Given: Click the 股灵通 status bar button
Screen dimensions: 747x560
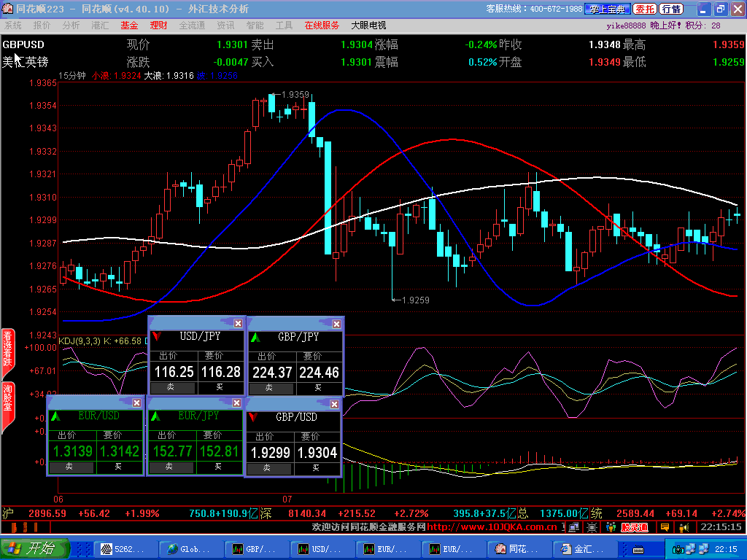Looking at the screenshot, I should (635, 527).
